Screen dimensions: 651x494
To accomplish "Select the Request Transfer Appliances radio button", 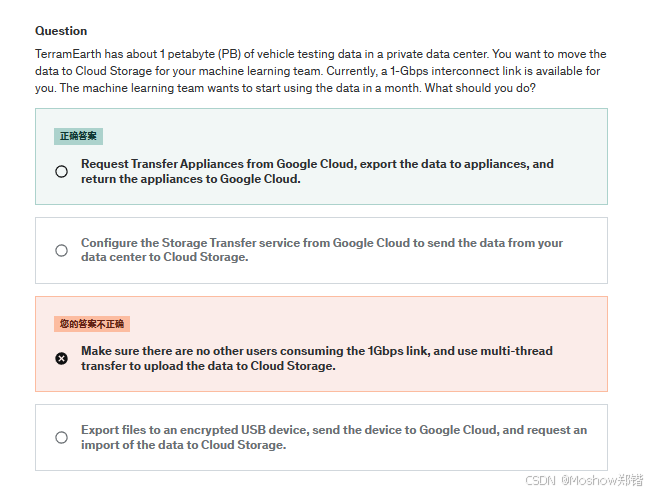I will [61, 171].
